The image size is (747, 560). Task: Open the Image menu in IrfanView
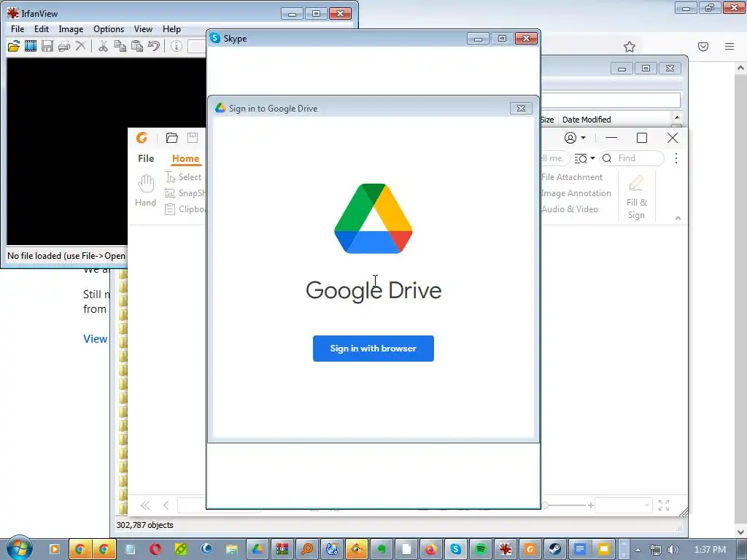[x=71, y=29]
